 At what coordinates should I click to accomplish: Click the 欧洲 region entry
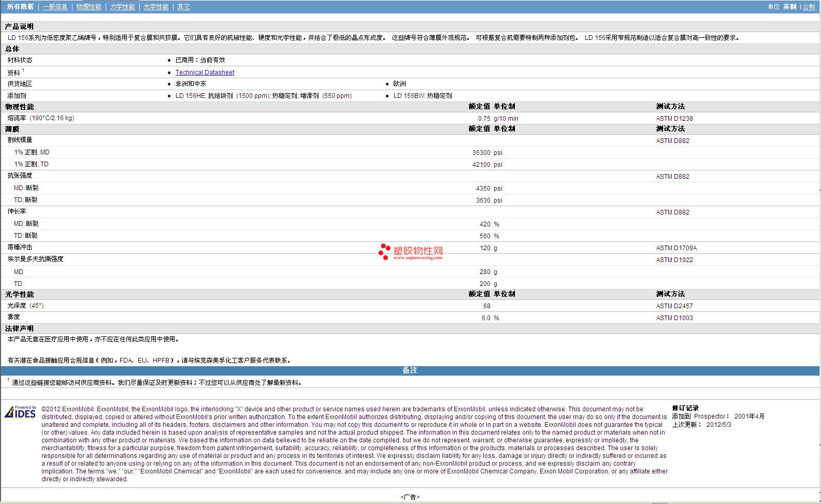coord(399,84)
